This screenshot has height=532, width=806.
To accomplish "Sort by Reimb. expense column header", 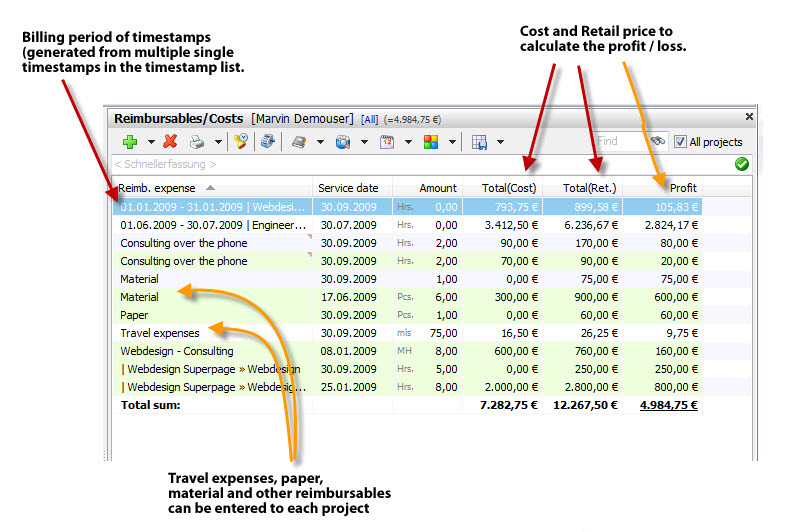I will tap(212, 188).
